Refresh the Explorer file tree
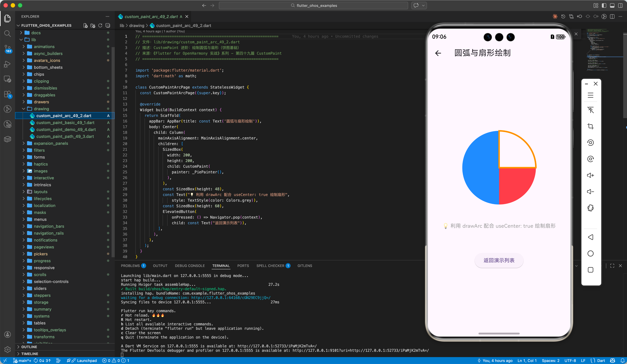627x364 pixels. (x=100, y=25)
